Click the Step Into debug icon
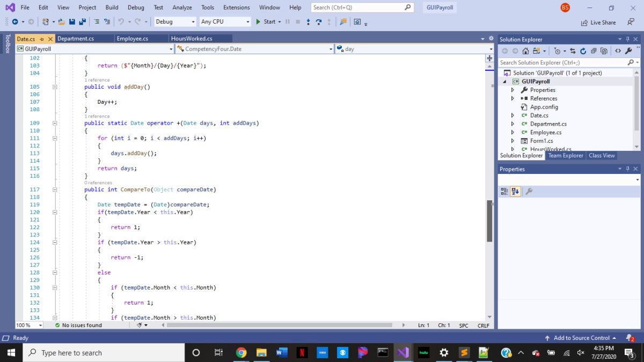This screenshot has height=362, width=644. (308, 22)
